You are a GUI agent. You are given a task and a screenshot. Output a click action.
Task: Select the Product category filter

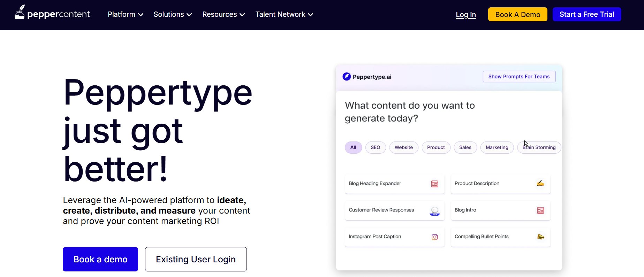coord(436,147)
